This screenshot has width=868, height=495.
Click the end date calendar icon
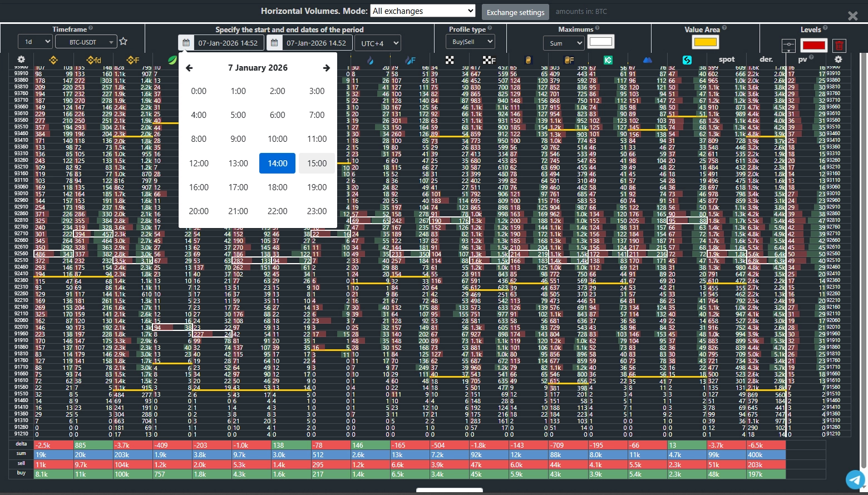(274, 43)
